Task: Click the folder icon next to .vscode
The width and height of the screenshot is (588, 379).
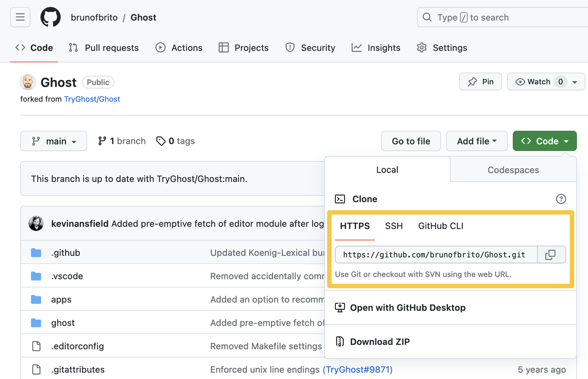Action: 36,276
